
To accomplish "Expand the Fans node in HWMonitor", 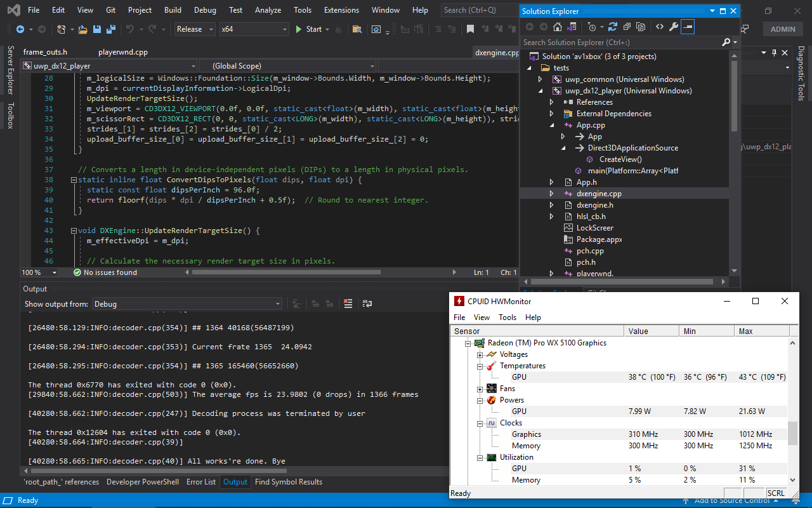I will coord(480,389).
